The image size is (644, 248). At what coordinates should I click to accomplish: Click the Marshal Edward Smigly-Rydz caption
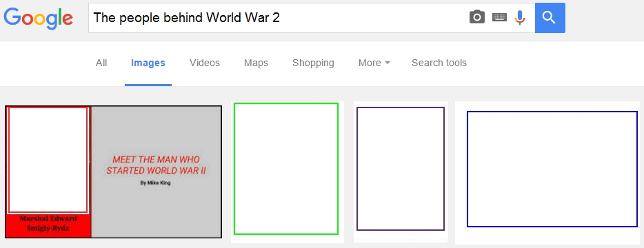tap(48, 224)
